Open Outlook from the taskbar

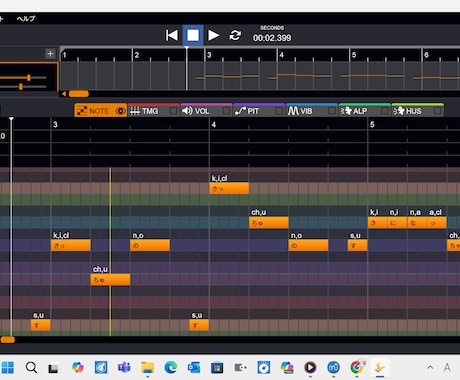[x=194, y=368]
